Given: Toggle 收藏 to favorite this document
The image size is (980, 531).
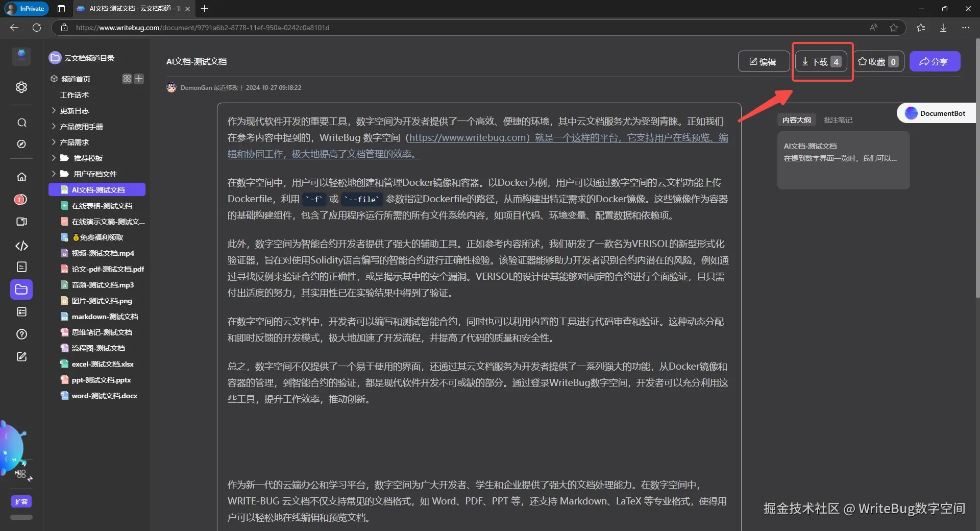Looking at the screenshot, I should coord(878,61).
